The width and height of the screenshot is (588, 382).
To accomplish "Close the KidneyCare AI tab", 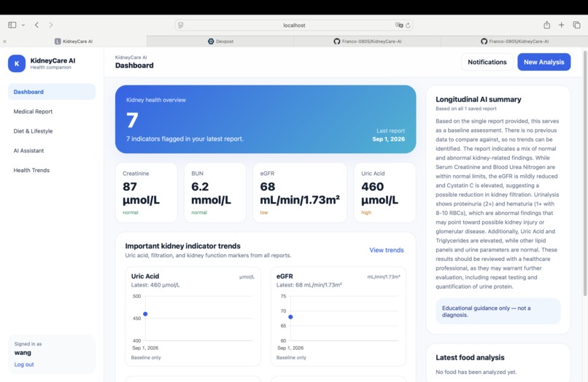I will (x=4, y=42).
